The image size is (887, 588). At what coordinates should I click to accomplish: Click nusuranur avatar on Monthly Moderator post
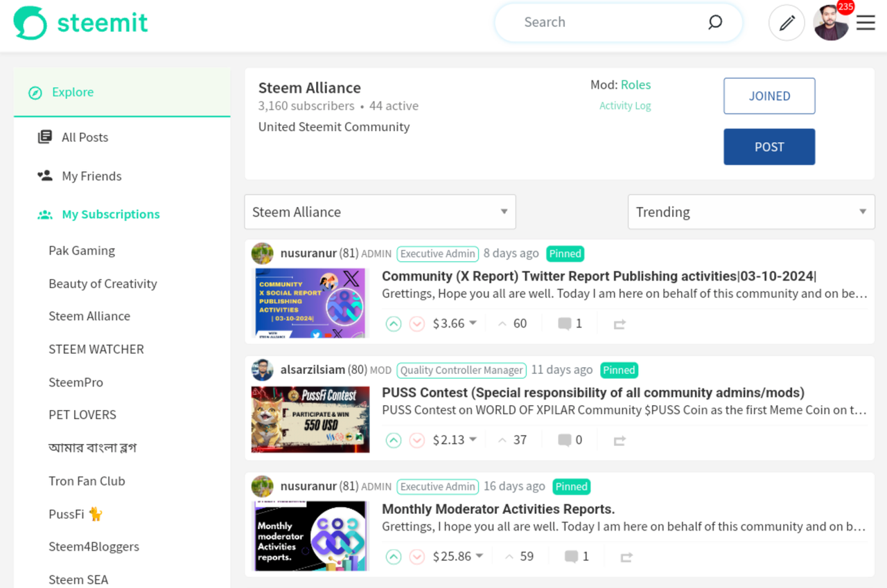pos(263,486)
